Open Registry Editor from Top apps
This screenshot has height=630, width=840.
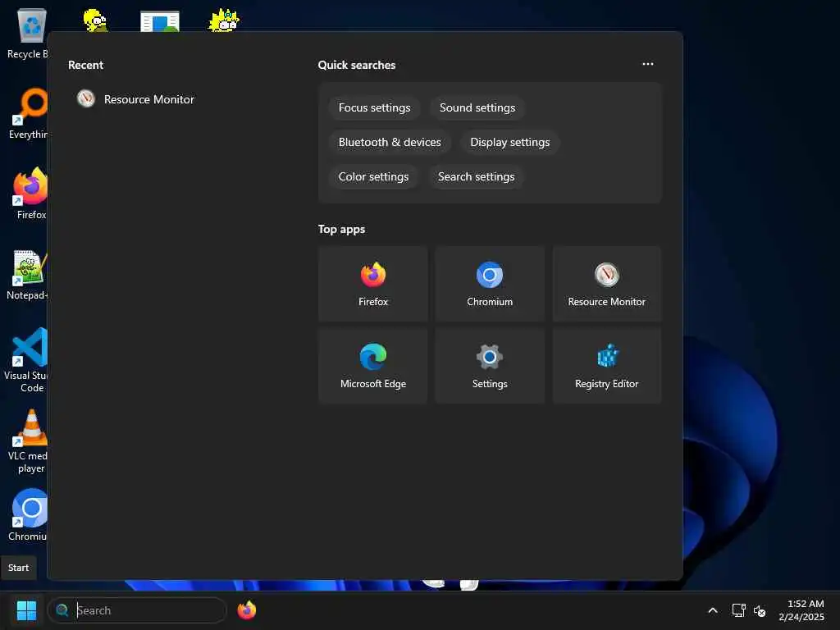pyautogui.click(x=606, y=366)
